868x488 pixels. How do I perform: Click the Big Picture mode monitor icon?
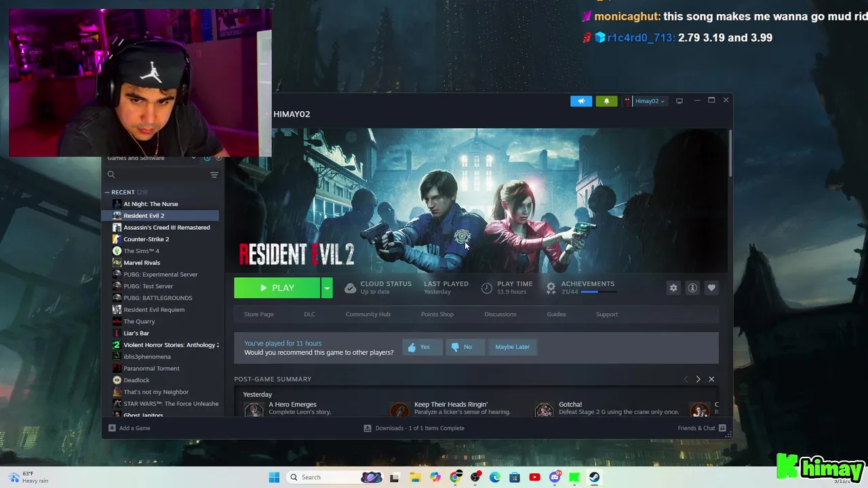pos(679,101)
